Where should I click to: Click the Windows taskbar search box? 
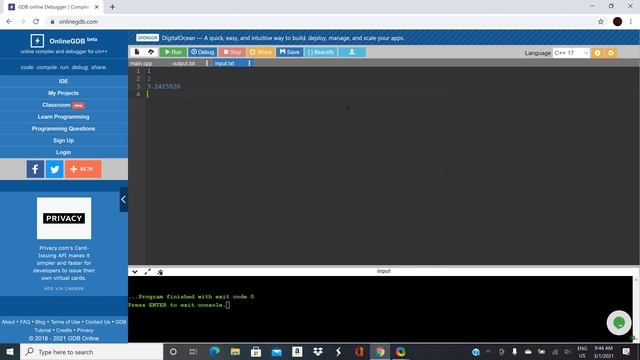pos(91,351)
